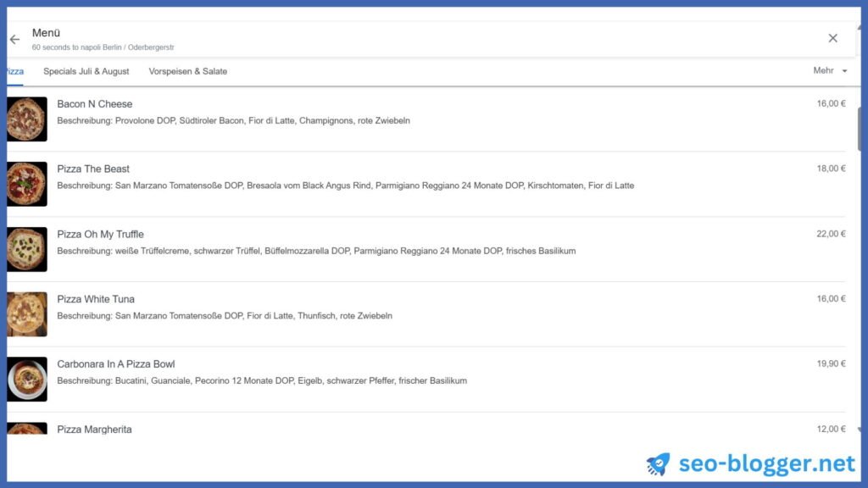Close the Menü panel with the X
Image resolution: width=868 pixels, height=488 pixels.
832,38
